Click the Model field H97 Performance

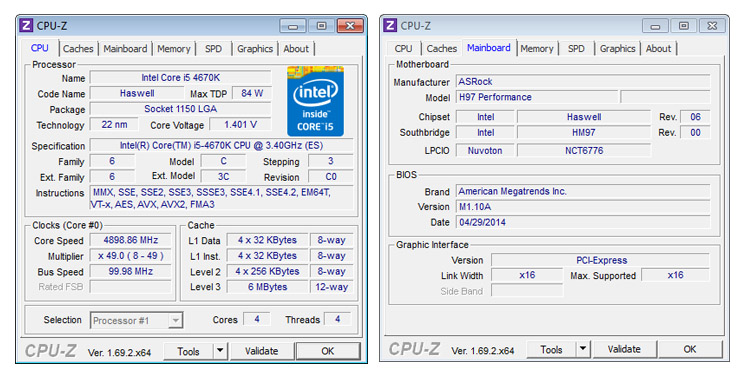click(x=537, y=97)
